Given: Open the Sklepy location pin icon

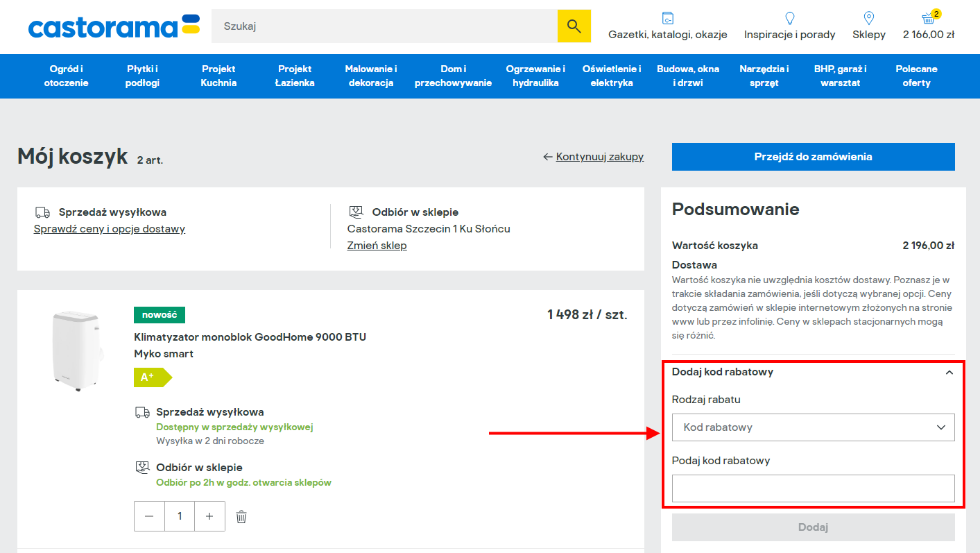Looking at the screenshot, I should (x=869, y=18).
